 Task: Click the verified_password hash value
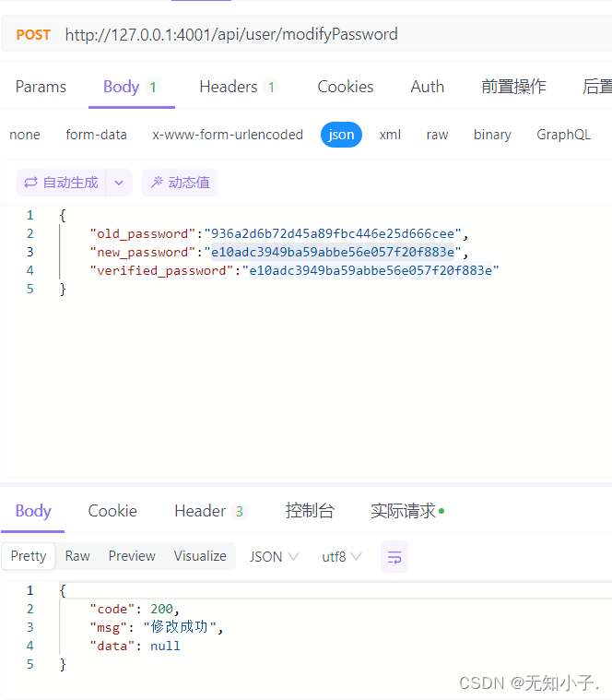(371, 270)
